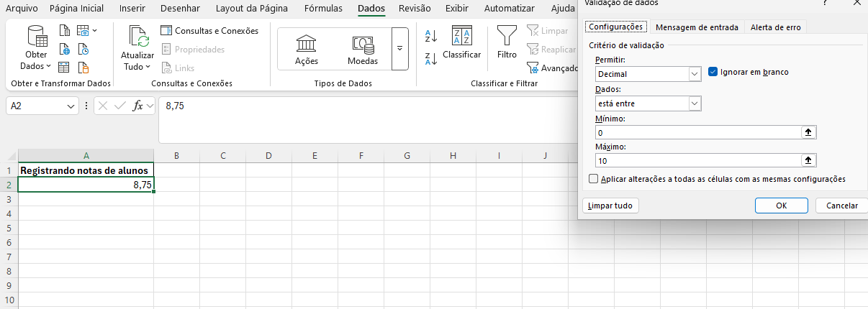868x309 pixels.
Task: Click the Select All corner of the sheet
Action: pyautogui.click(x=9, y=156)
